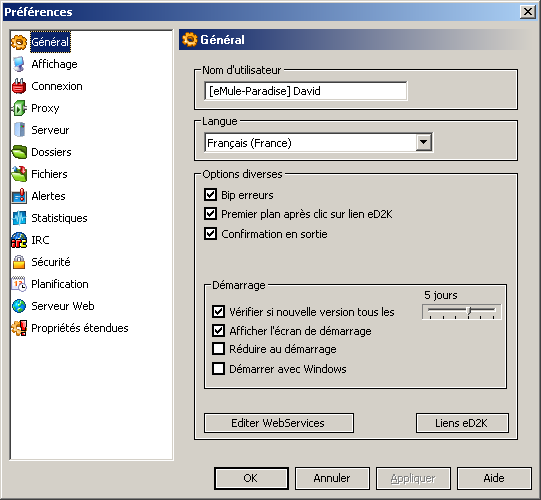541x500 pixels.
Task: Click the Serveur Web globe icon
Action: point(19,306)
